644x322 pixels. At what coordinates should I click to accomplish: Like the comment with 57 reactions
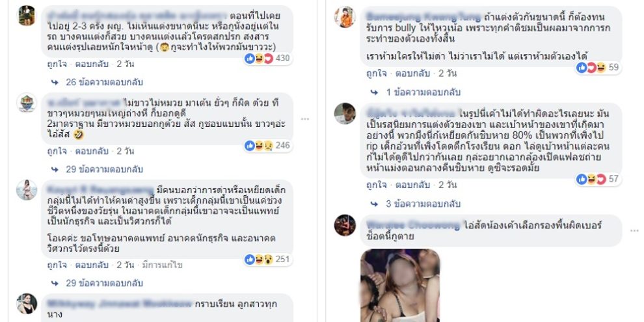[x=377, y=185]
